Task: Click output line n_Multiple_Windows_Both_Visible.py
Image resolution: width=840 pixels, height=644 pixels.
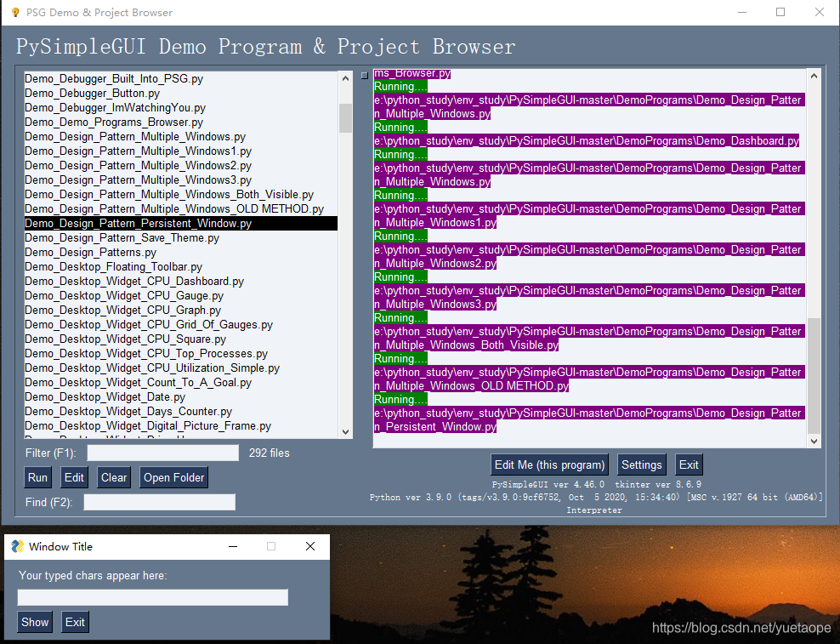Action: (x=466, y=345)
